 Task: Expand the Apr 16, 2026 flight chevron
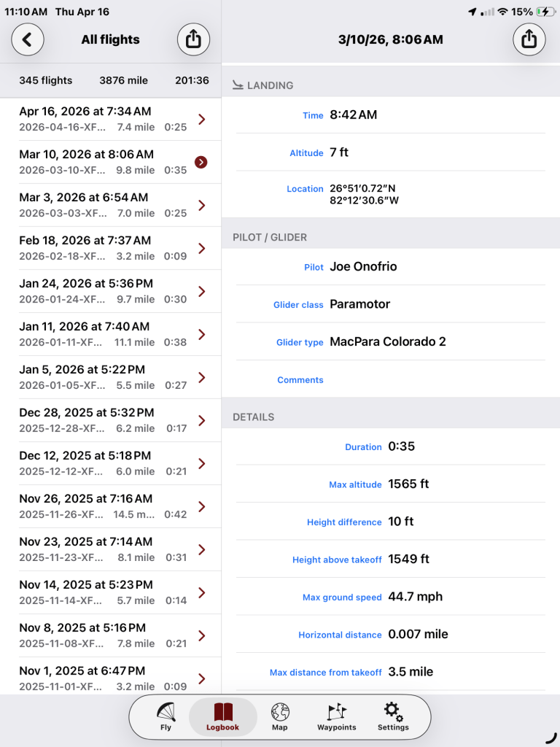202,119
